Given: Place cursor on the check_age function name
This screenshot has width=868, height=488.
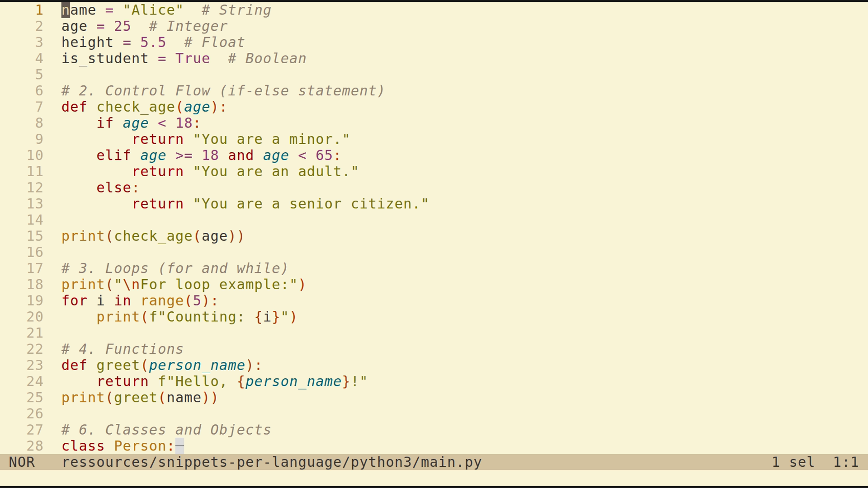Looking at the screenshot, I should click(x=136, y=107).
